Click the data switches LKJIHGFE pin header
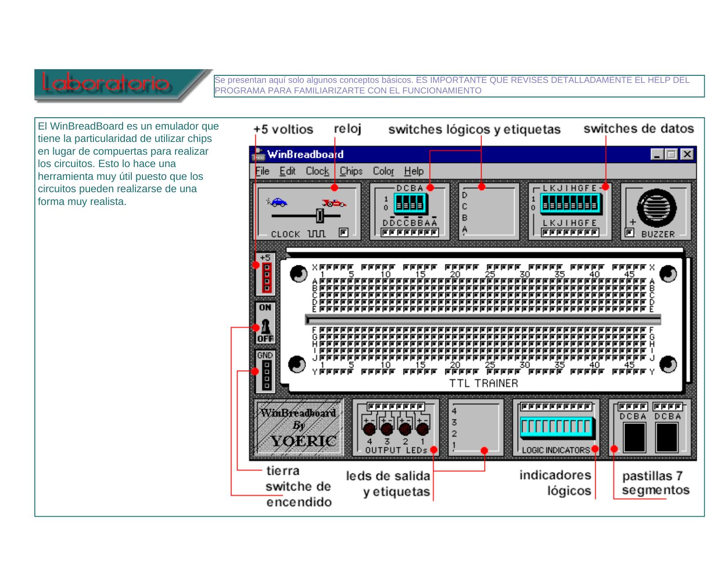The image size is (728, 562). 570,233
